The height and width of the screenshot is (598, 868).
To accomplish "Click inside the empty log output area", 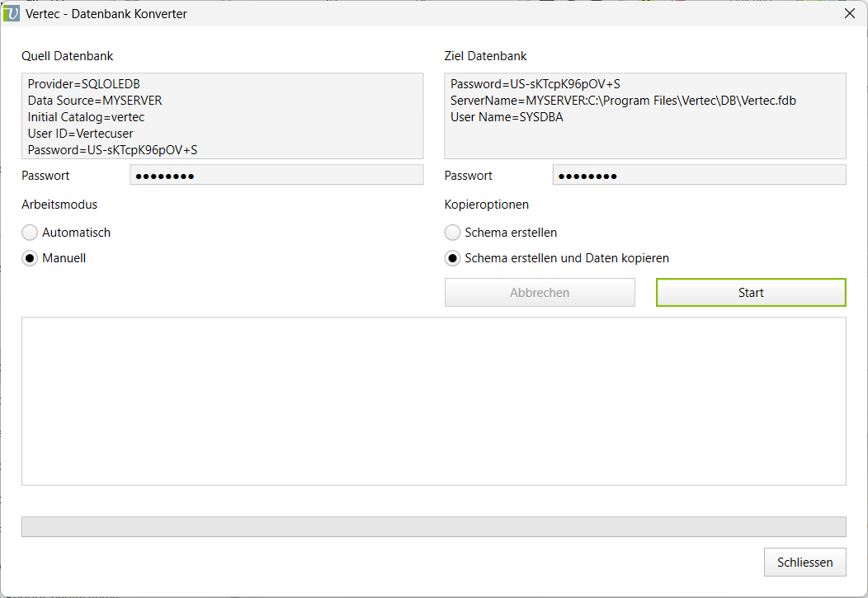I will point(433,401).
